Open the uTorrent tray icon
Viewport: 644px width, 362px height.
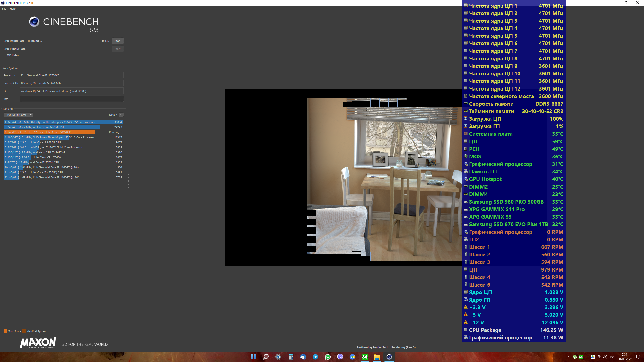tap(575, 357)
